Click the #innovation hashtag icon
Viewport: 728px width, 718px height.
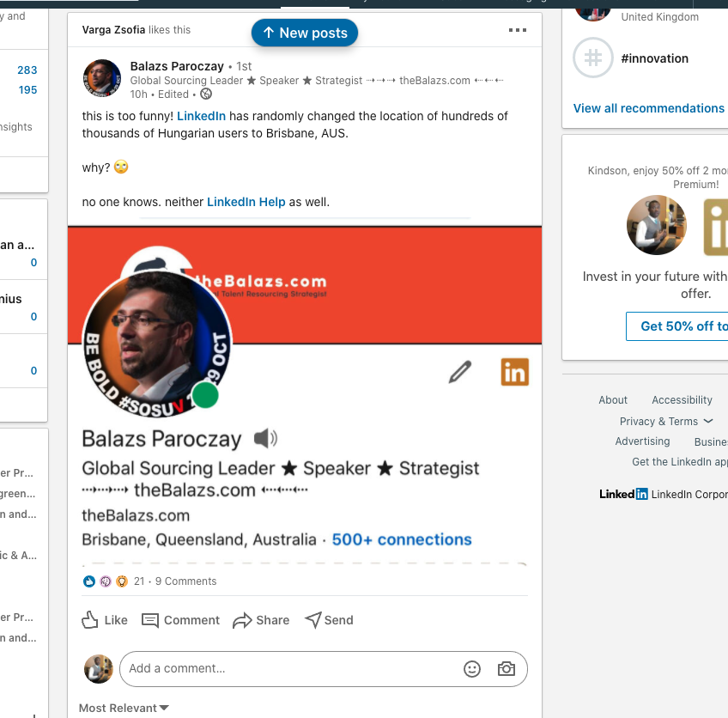click(592, 58)
